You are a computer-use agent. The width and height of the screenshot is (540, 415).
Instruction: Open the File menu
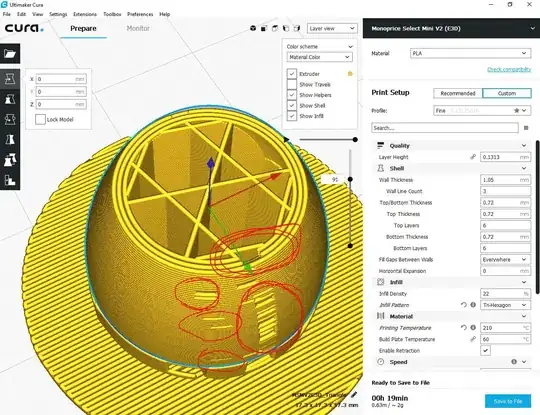[x=7, y=14]
